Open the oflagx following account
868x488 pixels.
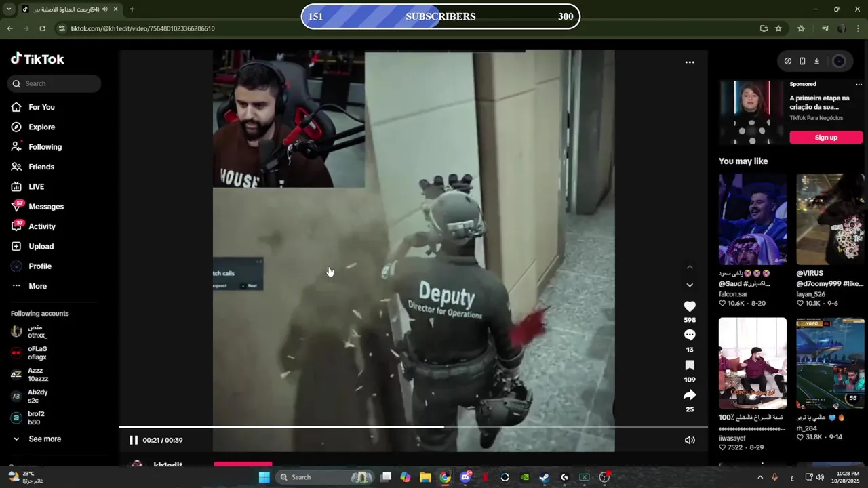click(x=30, y=353)
